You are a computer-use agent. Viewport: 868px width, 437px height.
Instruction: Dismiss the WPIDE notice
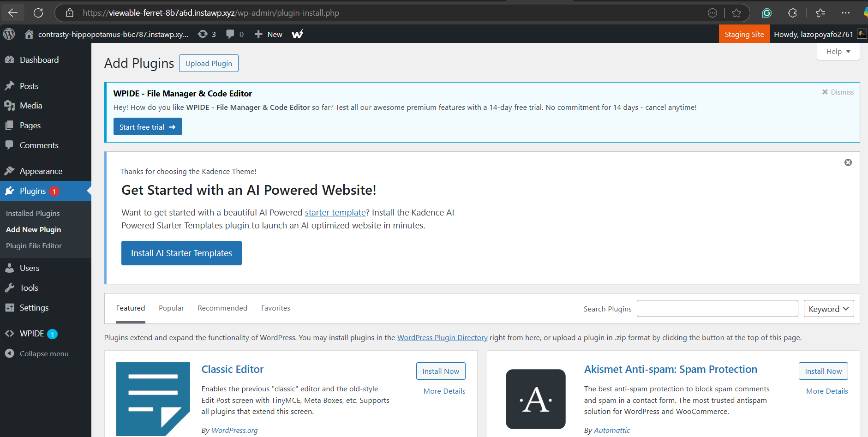(838, 92)
